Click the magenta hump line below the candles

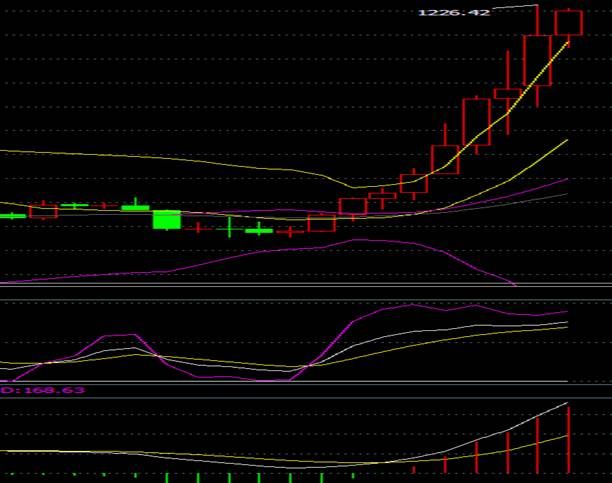click(360, 241)
